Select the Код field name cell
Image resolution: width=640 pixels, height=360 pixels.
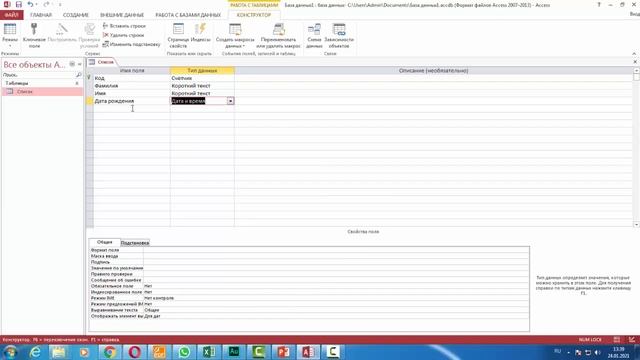(131, 78)
